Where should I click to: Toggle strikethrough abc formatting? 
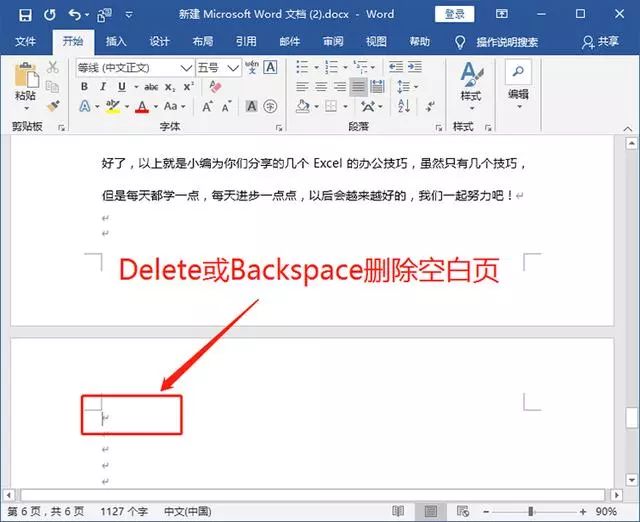click(x=151, y=87)
